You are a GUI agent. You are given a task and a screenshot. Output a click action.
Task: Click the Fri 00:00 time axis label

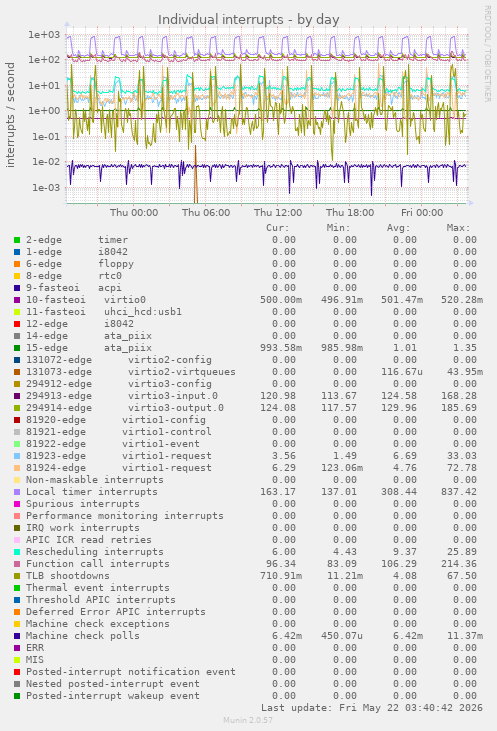(422, 213)
